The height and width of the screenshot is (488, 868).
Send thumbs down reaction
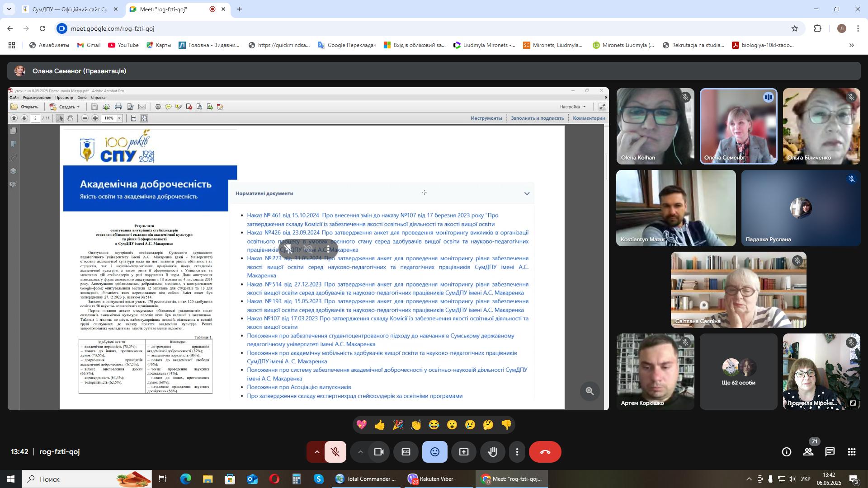tap(506, 425)
